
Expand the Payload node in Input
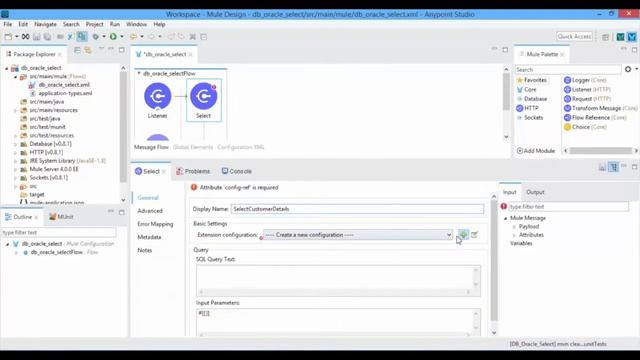[x=514, y=227]
